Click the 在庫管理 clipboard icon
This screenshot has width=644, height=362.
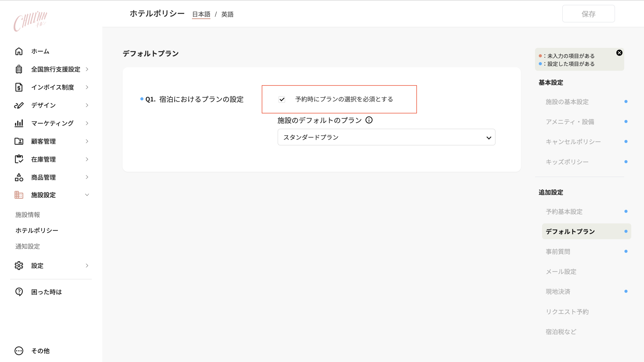pyautogui.click(x=19, y=159)
